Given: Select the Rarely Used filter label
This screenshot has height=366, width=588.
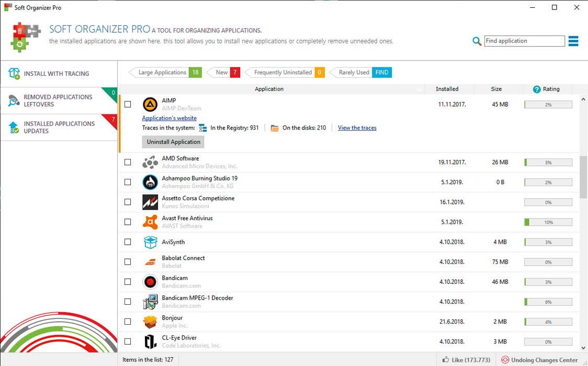Looking at the screenshot, I should point(354,72).
